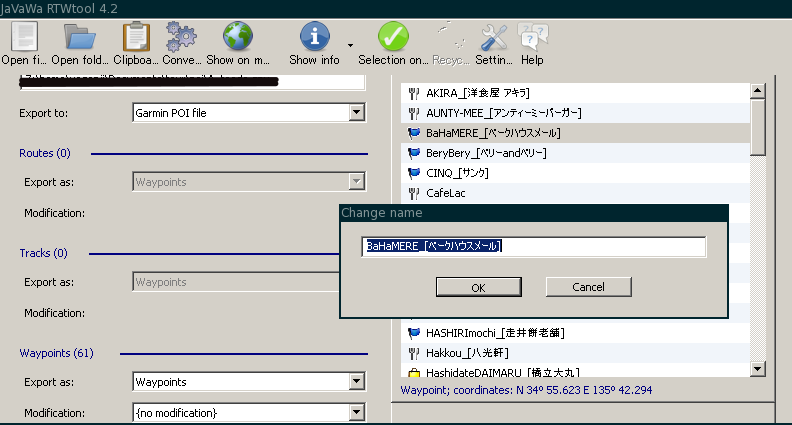
Task: Click OK in the Change name dialog
Action: [x=478, y=287]
